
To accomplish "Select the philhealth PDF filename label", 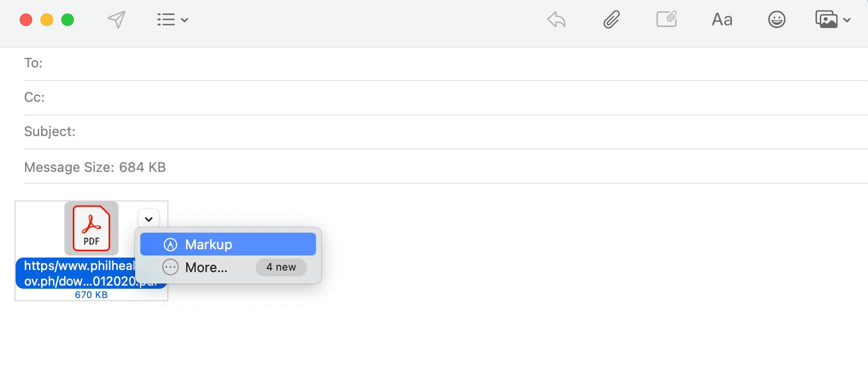I will [79, 274].
